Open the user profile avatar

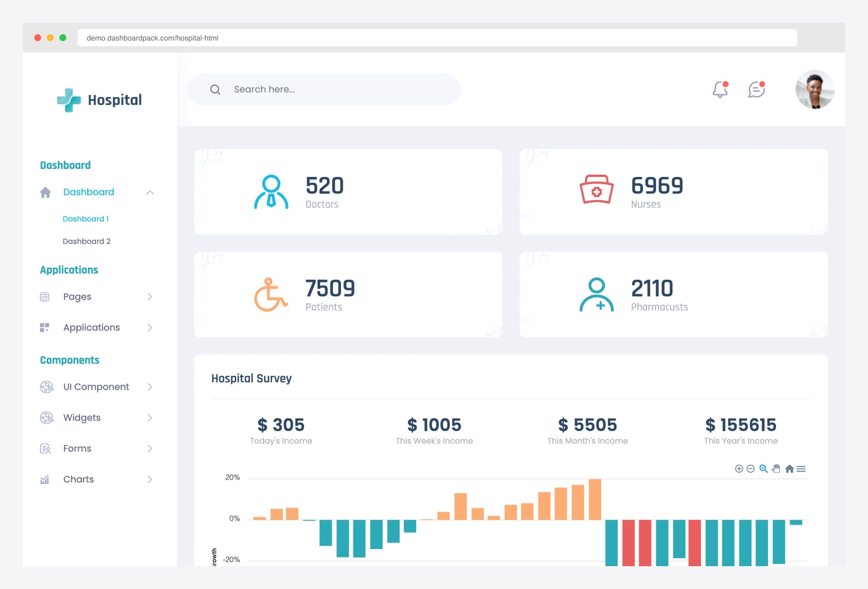(x=815, y=90)
